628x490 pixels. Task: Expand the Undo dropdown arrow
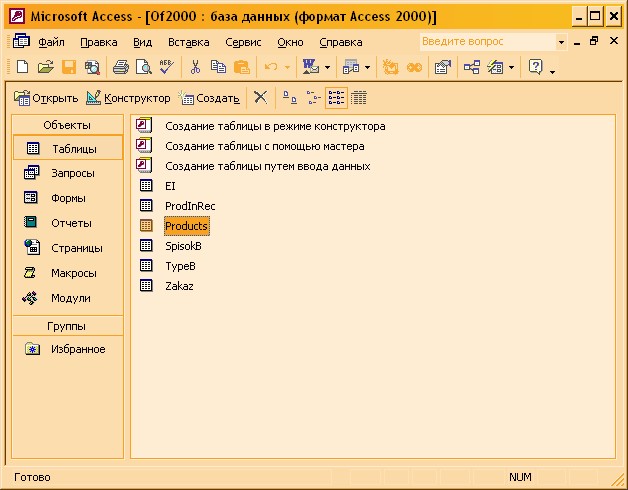pos(287,67)
